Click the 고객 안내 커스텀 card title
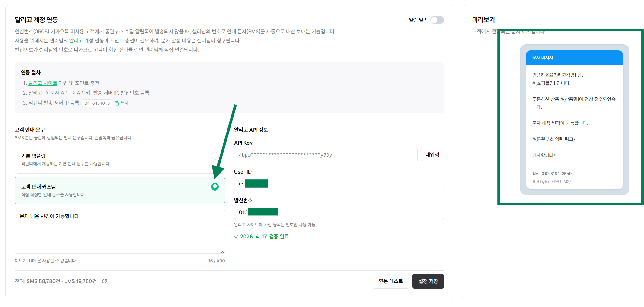644x307 pixels. coord(38,187)
